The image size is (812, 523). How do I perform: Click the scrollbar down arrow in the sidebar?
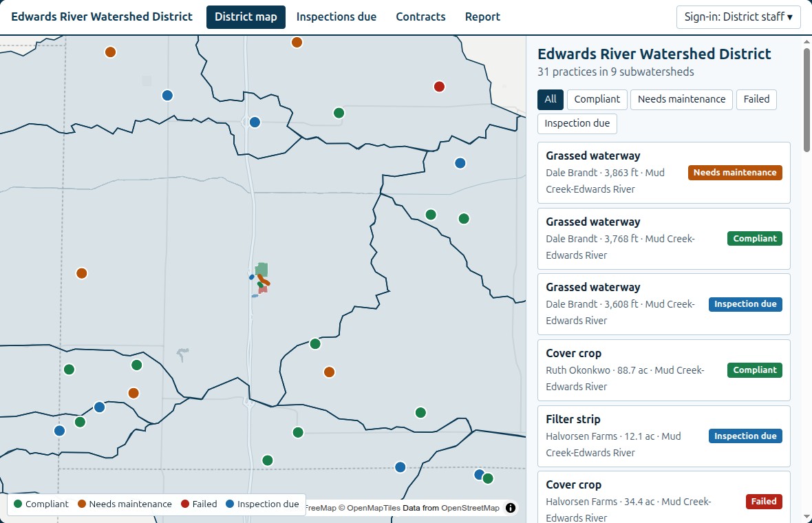[806, 517]
